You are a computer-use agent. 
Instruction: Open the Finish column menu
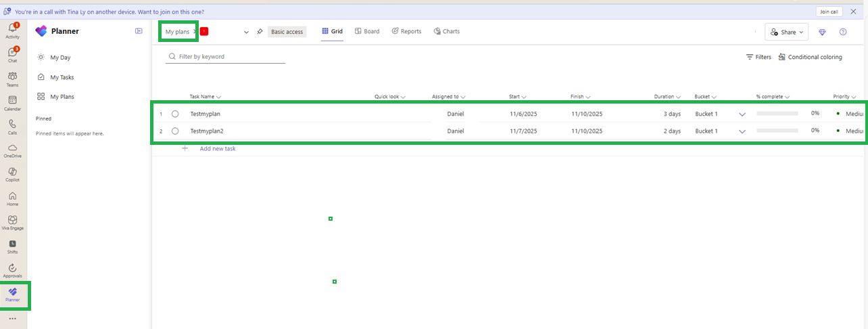point(588,97)
